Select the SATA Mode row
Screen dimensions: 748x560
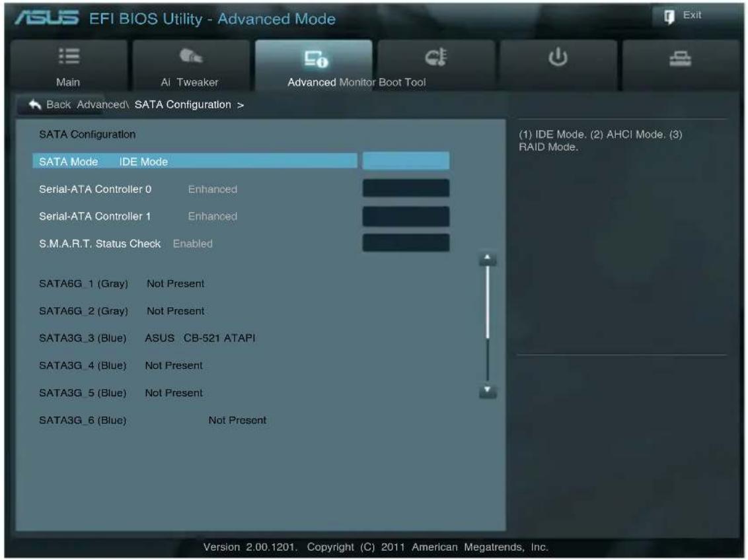[195, 161]
